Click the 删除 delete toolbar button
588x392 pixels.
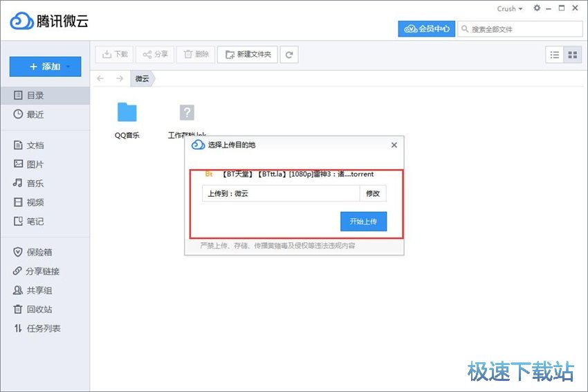(x=196, y=55)
